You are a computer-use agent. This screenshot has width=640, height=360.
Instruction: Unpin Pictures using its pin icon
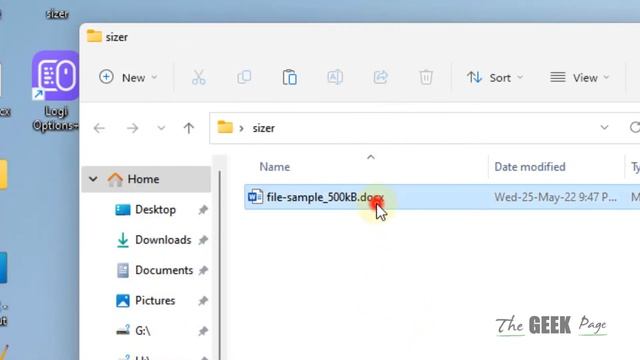203,301
